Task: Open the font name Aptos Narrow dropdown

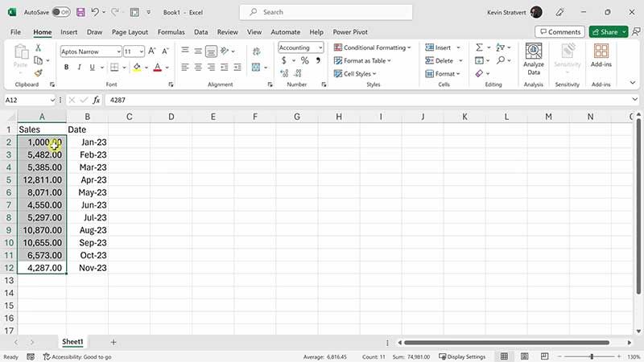Action: pos(118,51)
